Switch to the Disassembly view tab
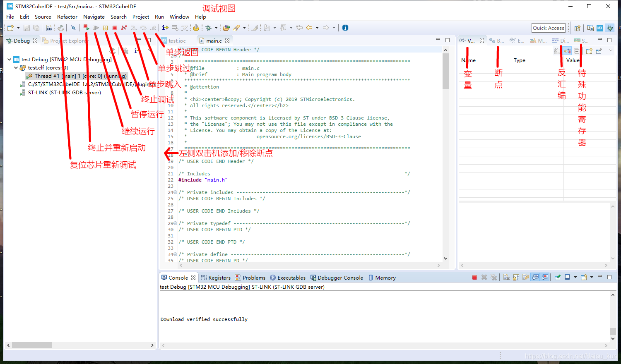The image size is (621, 364). coord(561,41)
